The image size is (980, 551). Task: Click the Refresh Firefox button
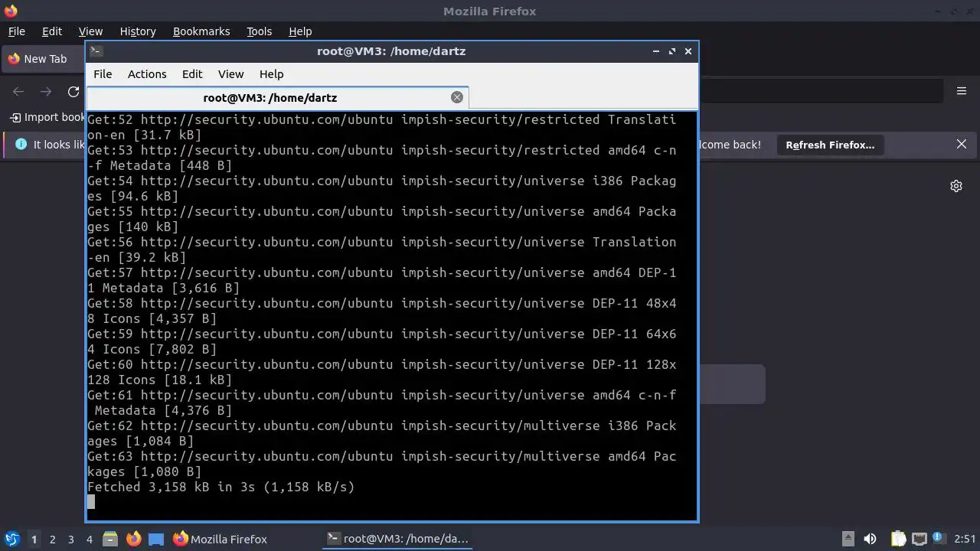(830, 145)
